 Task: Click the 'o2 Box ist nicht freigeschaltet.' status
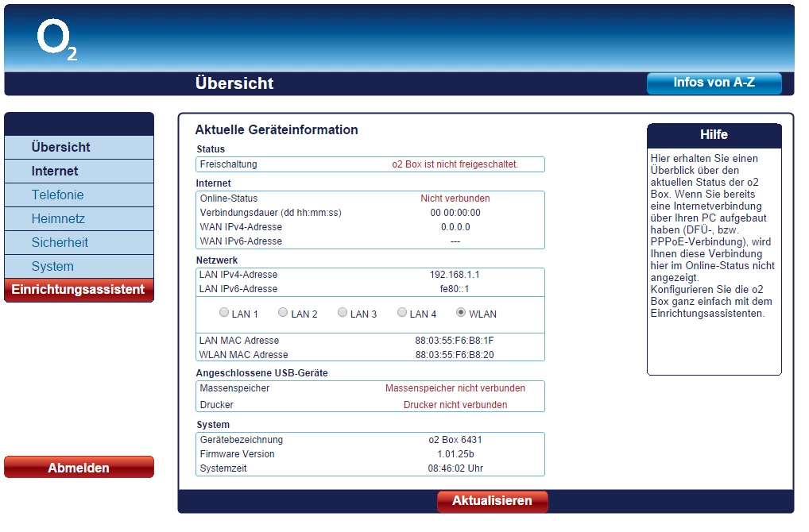click(x=455, y=164)
